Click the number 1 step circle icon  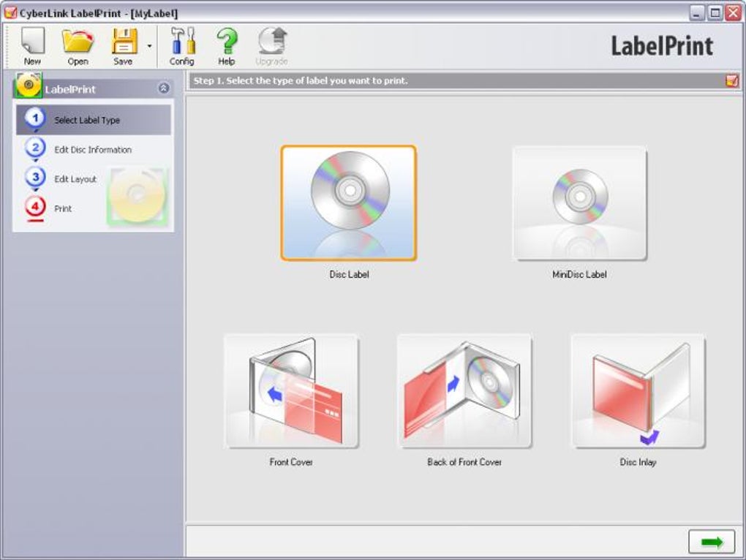click(35, 118)
